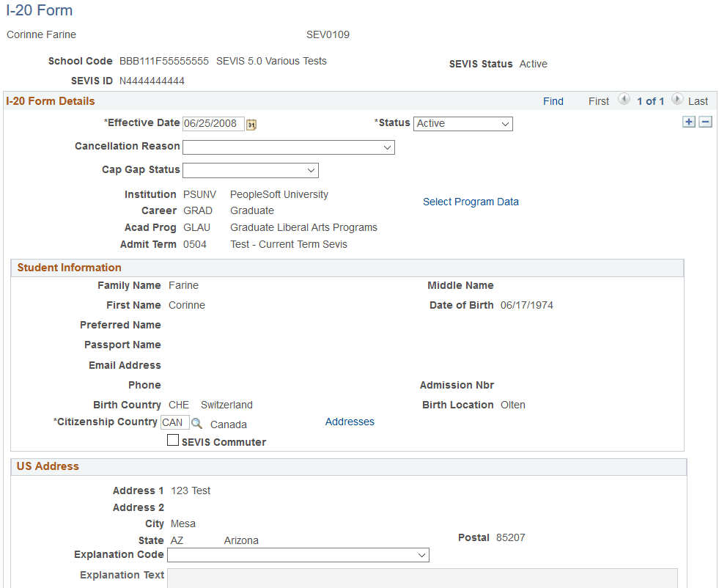Click the Explanation Text box
Image resolution: width=719 pixels, height=588 pixels.
click(422, 578)
